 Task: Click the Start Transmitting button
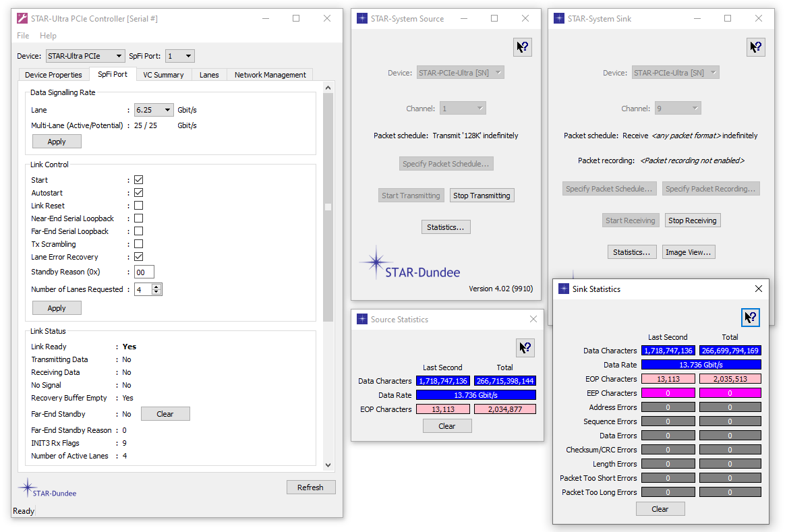click(411, 196)
